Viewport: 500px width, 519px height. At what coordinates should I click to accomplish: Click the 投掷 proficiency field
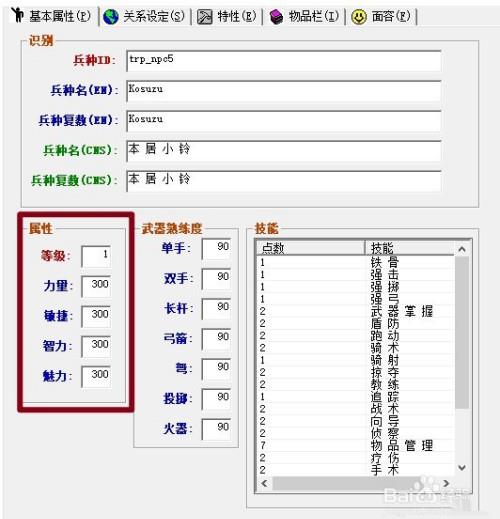(x=216, y=399)
